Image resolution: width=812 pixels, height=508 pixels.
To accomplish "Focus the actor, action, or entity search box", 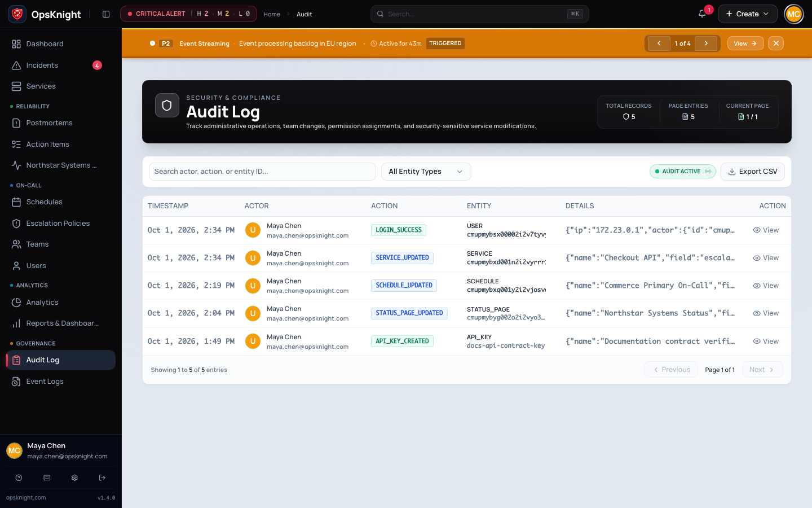I will pos(262,172).
